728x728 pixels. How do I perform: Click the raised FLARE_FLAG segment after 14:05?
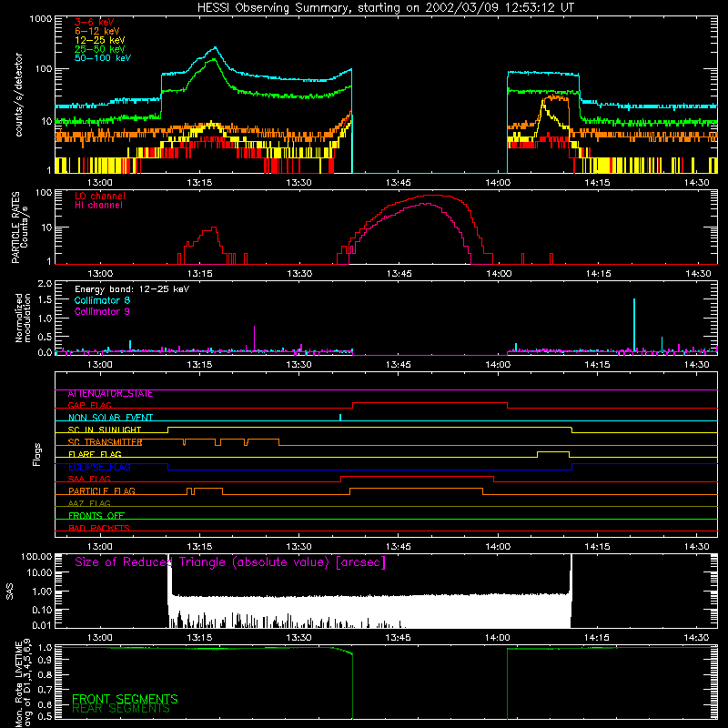pyautogui.click(x=553, y=451)
